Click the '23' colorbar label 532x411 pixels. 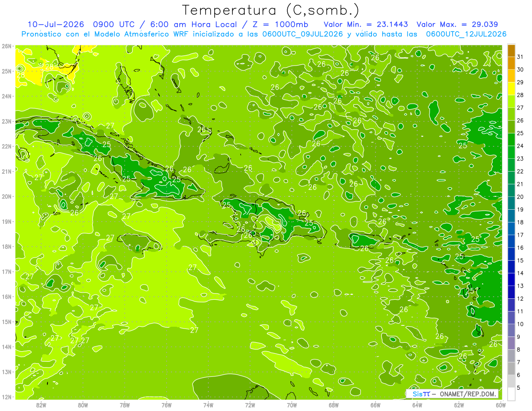[x=520, y=158]
